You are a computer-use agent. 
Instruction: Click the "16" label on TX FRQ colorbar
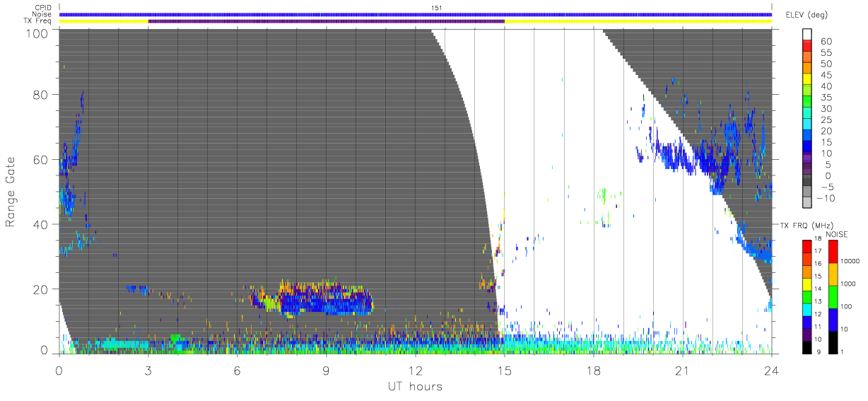818,263
